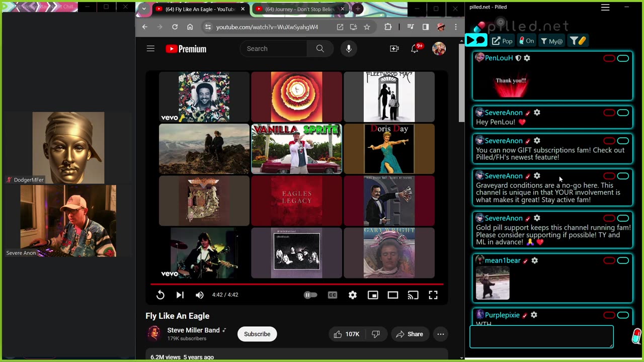The image size is (644, 362).
Task: Click cyan pill on Purplepixie message
Action: (623, 315)
